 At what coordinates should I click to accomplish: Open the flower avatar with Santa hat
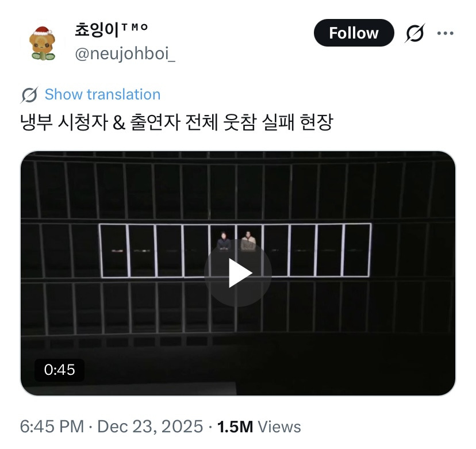click(x=43, y=43)
